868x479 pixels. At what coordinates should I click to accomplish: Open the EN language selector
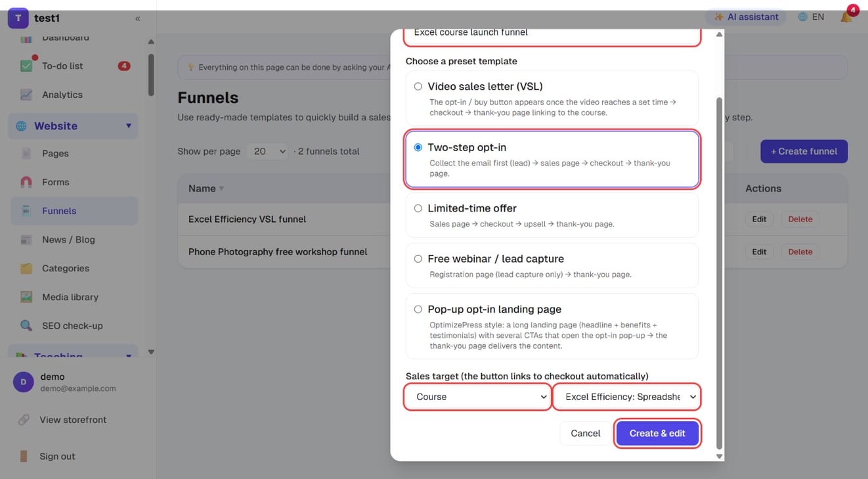[x=812, y=17]
